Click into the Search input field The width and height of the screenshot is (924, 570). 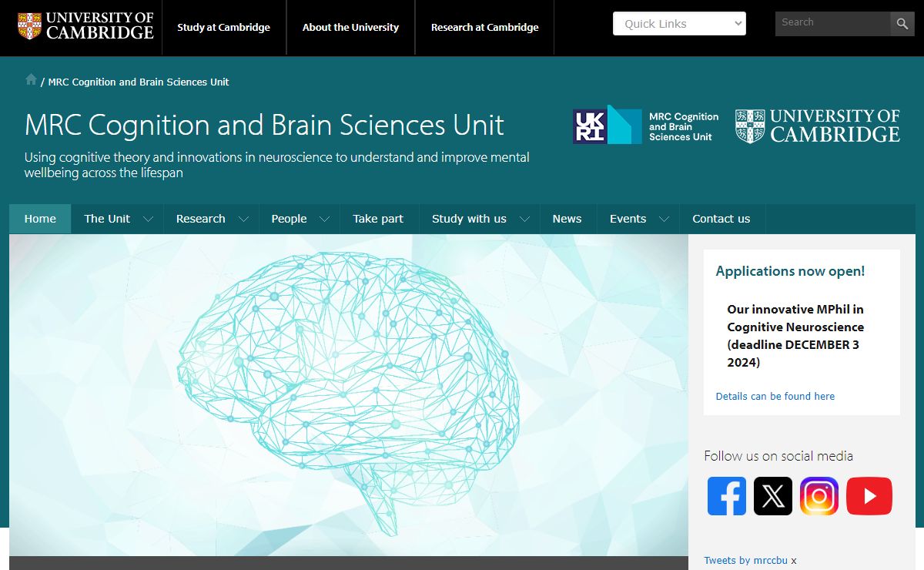point(833,24)
